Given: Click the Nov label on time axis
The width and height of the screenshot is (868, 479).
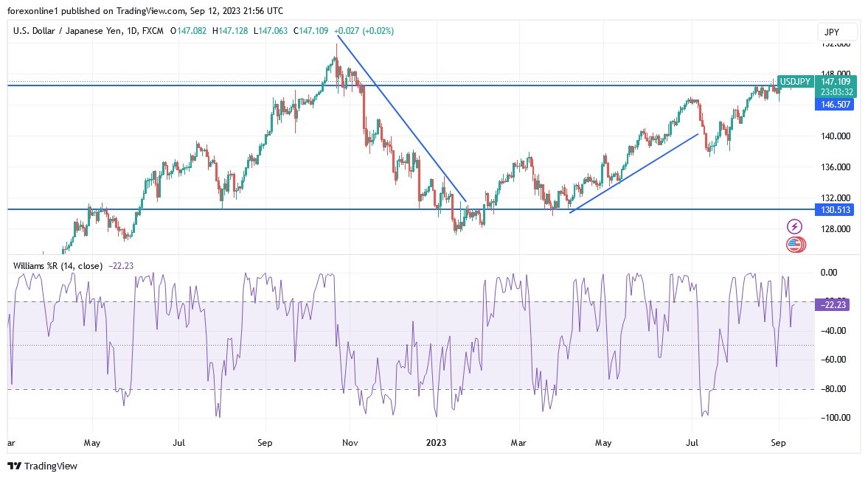Looking at the screenshot, I should click(350, 443).
